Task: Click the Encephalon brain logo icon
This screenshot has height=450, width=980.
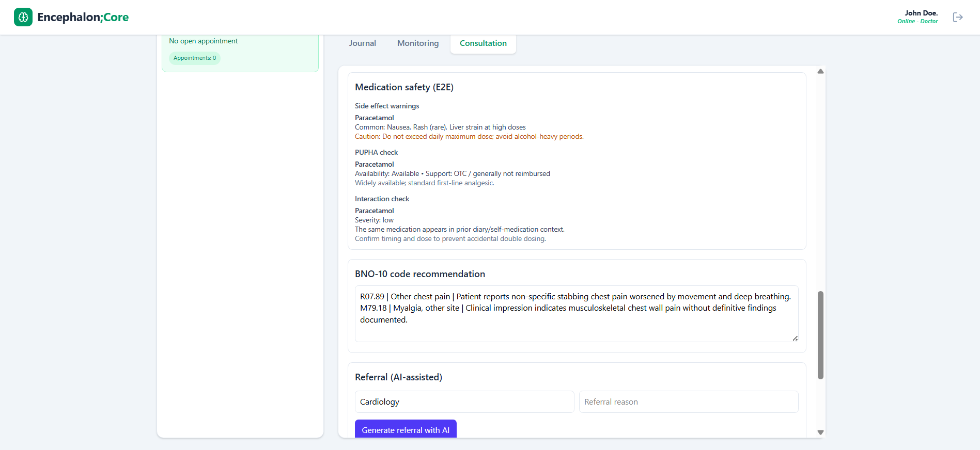Action: pos(23,17)
